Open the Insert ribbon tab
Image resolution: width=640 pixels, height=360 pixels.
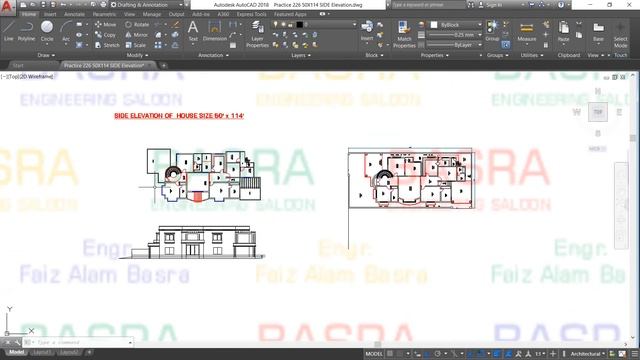point(50,14)
